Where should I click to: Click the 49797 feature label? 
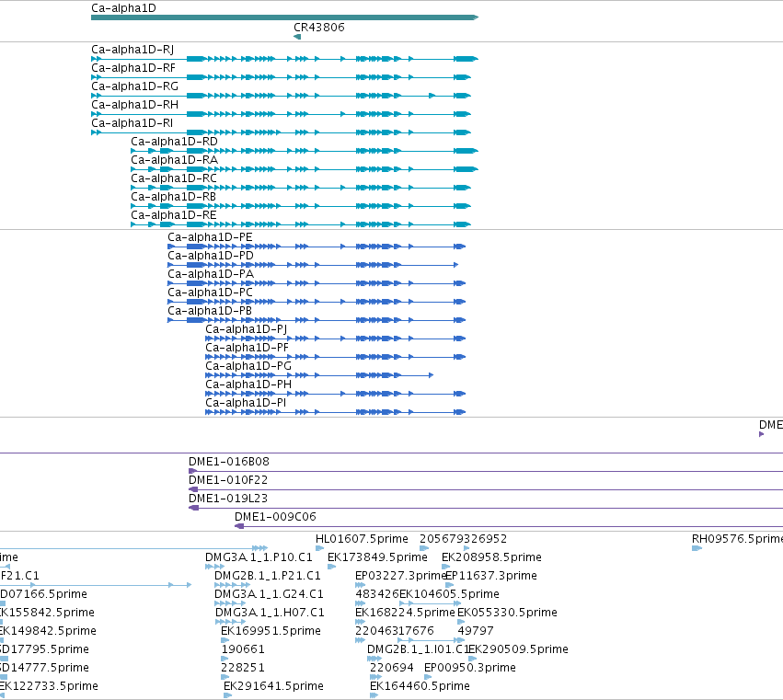pyautogui.click(x=476, y=632)
